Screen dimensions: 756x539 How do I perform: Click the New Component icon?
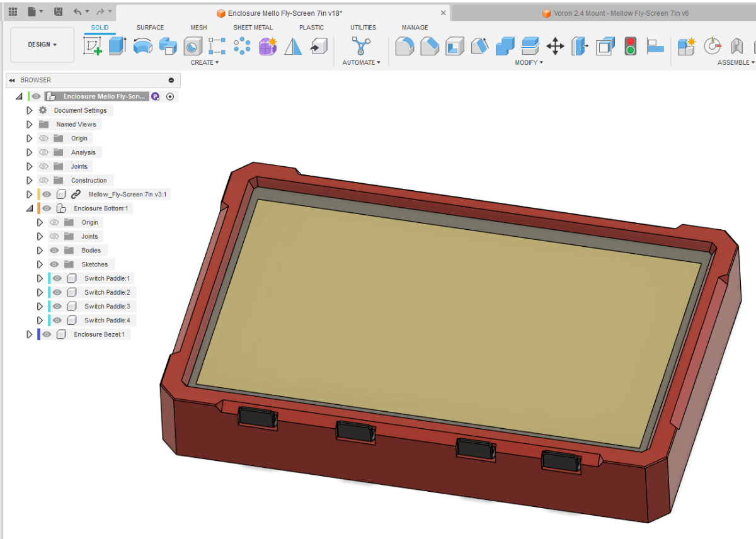(x=686, y=45)
